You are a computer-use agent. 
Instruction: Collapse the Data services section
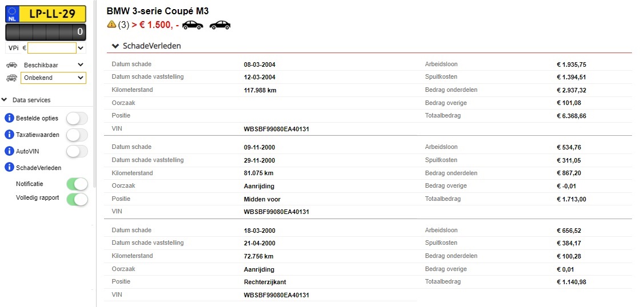point(27,100)
